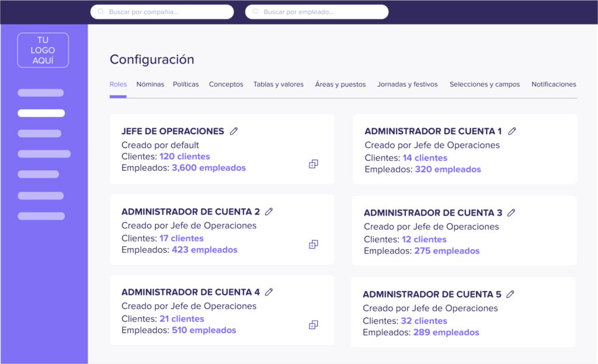The width and height of the screenshot is (598, 364).
Task: Open the 14 clientes link
Action: tap(425, 157)
